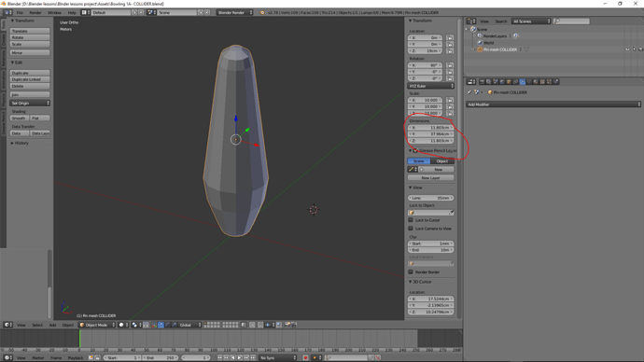
Task: Toggle selectability cursor for Pin mesh COLLIDER
Action: 634,49
